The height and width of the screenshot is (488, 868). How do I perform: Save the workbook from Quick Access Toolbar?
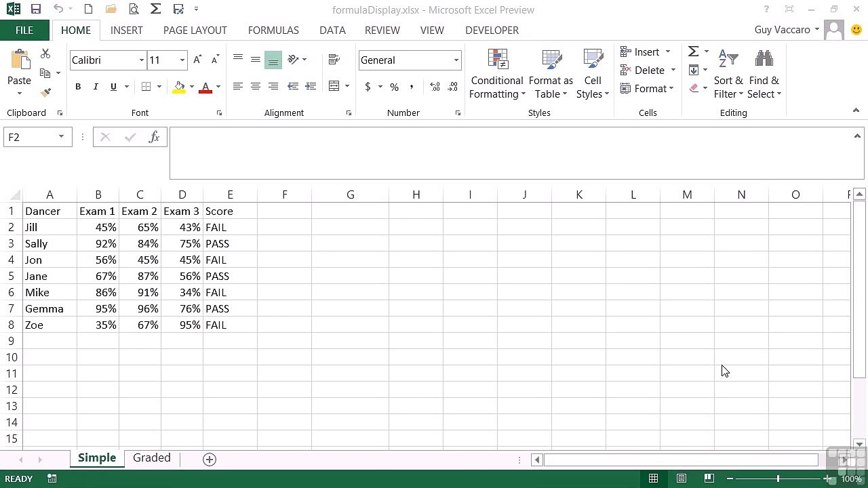coord(36,9)
